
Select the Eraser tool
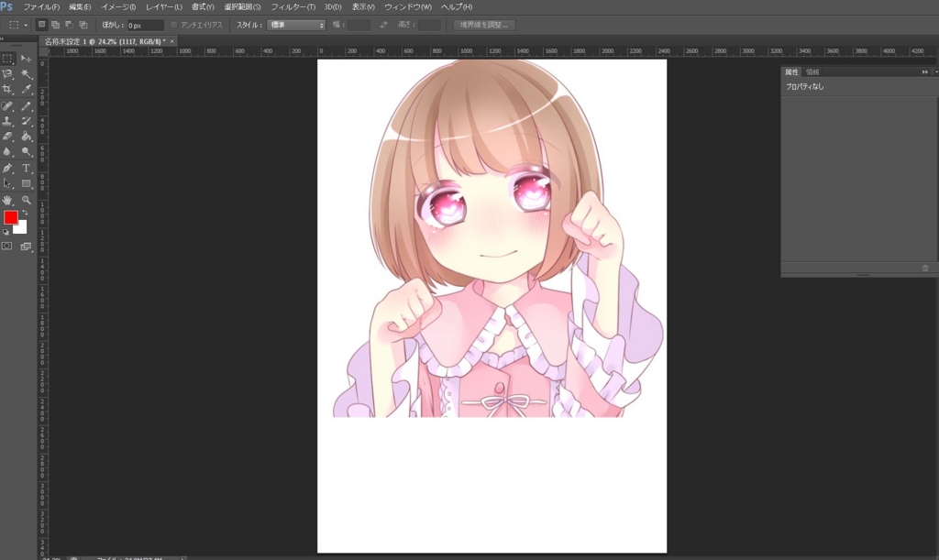point(7,137)
